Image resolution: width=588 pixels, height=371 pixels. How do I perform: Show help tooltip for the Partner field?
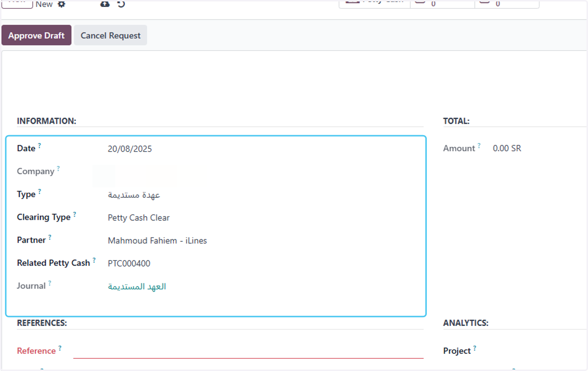[50, 237]
